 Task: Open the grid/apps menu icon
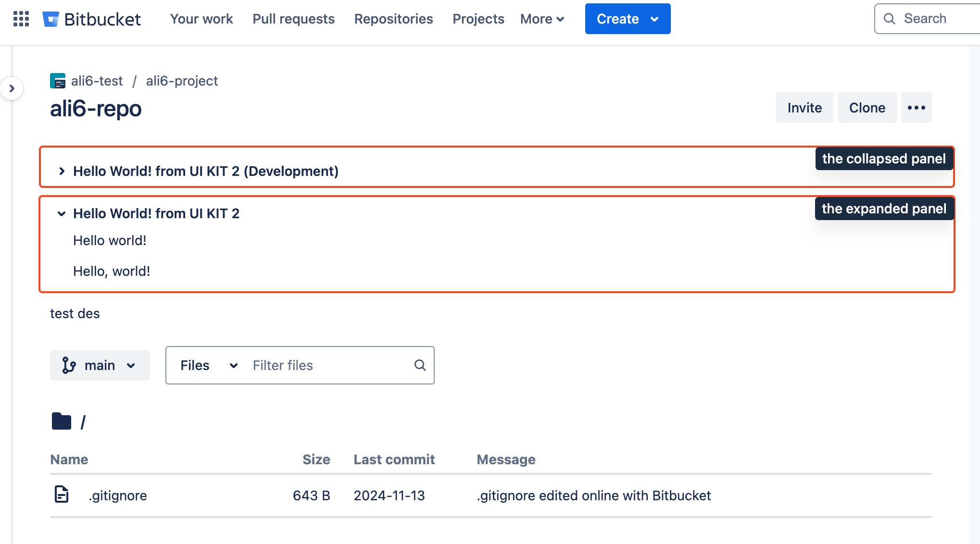19,18
